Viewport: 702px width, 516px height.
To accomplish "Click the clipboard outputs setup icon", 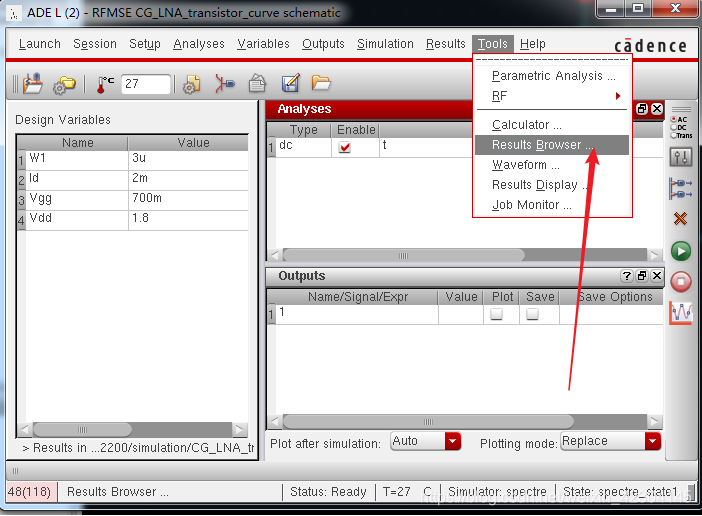I will pyautogui.click(x=257, y=84).
